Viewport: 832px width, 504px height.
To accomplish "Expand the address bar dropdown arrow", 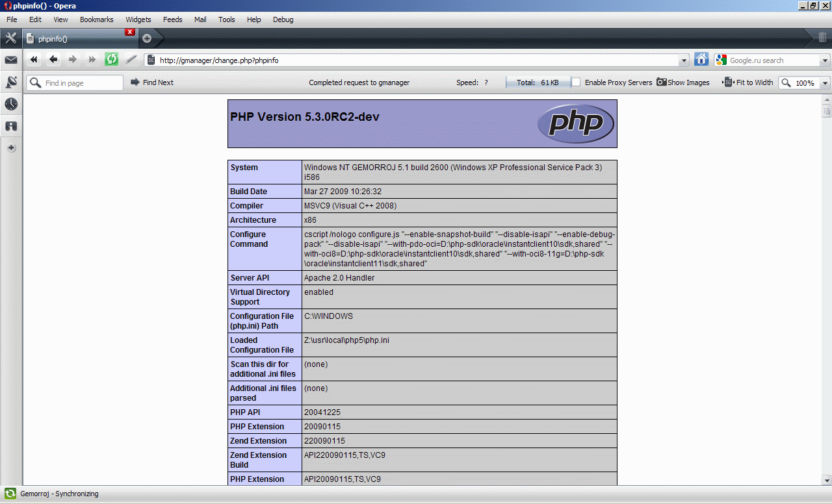I will [x=683, y=60].
